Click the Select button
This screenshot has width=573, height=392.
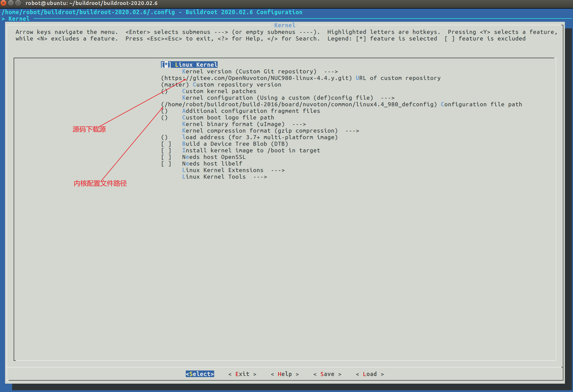(x=200, y=374)
